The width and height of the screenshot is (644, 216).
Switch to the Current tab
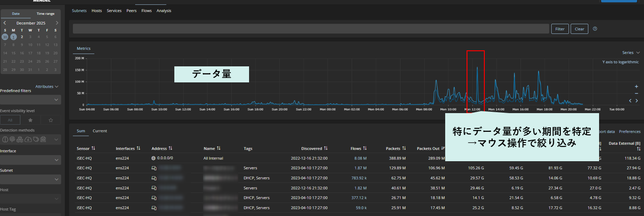pos(100,131)
